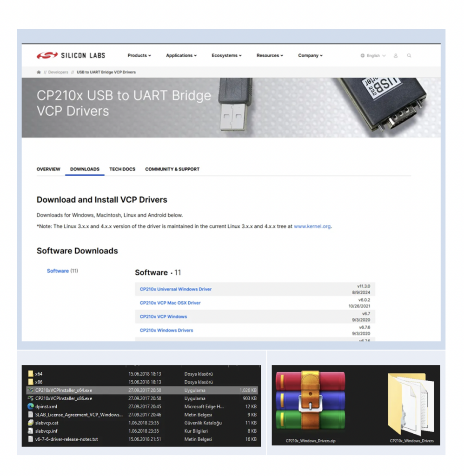The image size is (464, 476).
Task: Click CP210x USB to UART Bridge banner title
Action: pos(124,103)
